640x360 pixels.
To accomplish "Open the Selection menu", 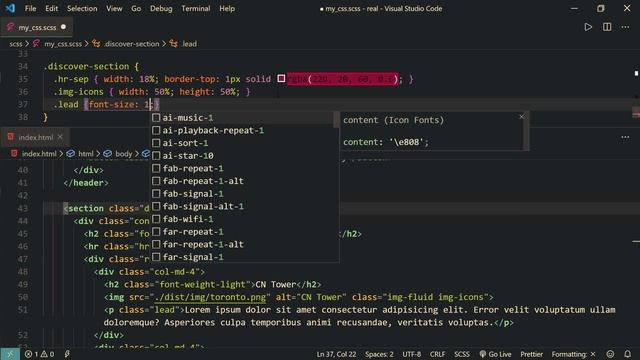I will click(82, 8).
